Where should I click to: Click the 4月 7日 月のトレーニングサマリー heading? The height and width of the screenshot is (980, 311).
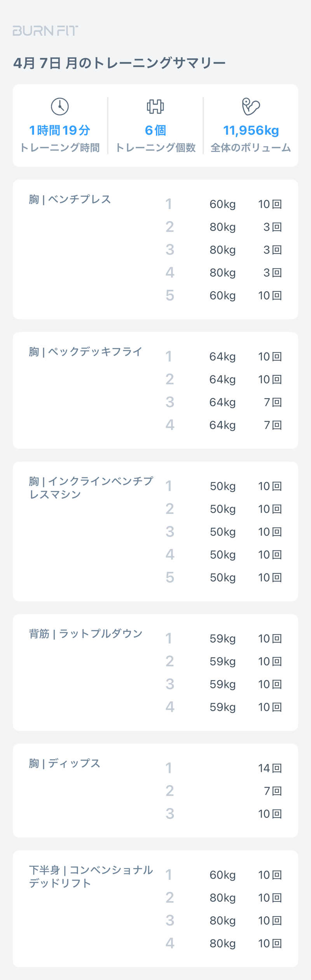pyautogui.click(x=119, y=63)
